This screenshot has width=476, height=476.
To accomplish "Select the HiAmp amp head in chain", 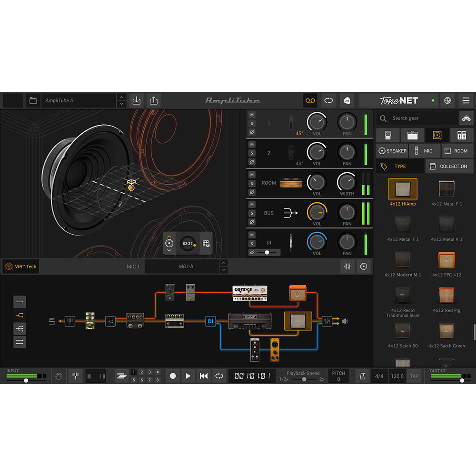I will (249, 321).
